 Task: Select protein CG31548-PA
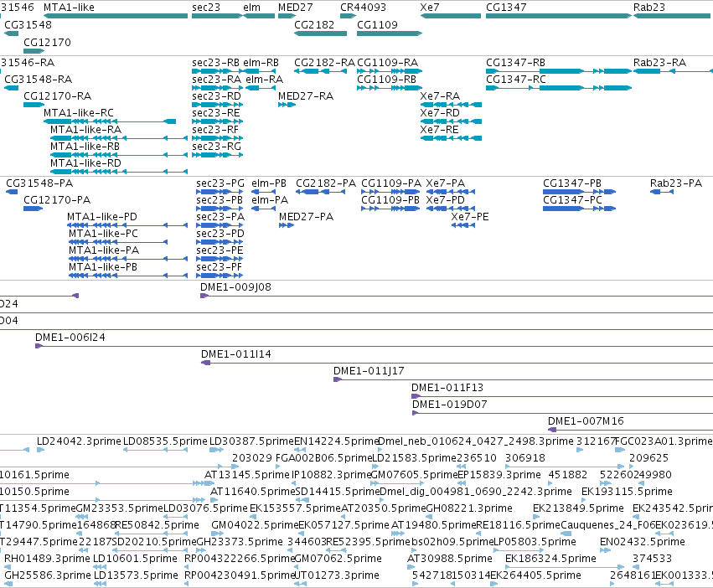[x=12, y=192]
